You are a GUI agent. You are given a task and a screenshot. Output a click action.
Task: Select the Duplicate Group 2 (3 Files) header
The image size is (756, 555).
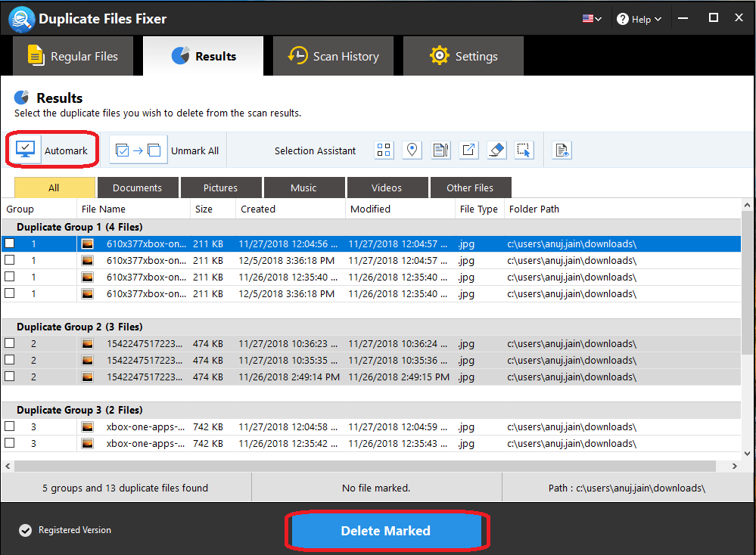[x=372, y=327]
